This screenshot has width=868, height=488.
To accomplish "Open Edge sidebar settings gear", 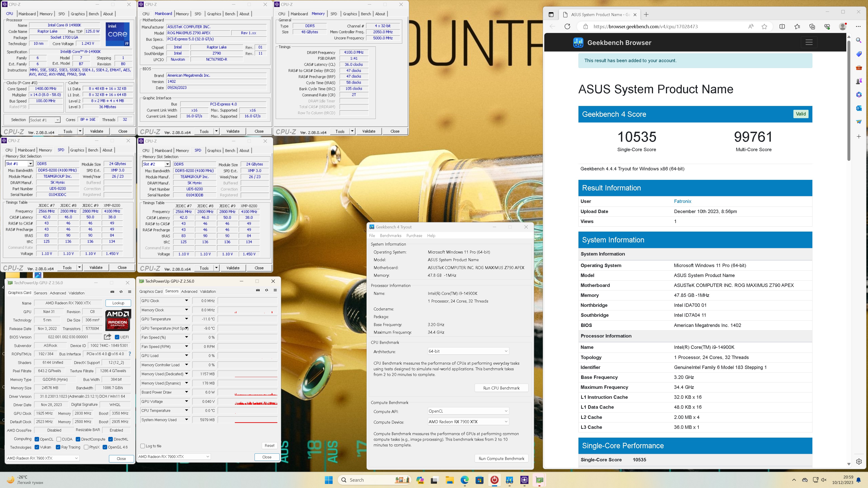I will [x=859, y=461].
